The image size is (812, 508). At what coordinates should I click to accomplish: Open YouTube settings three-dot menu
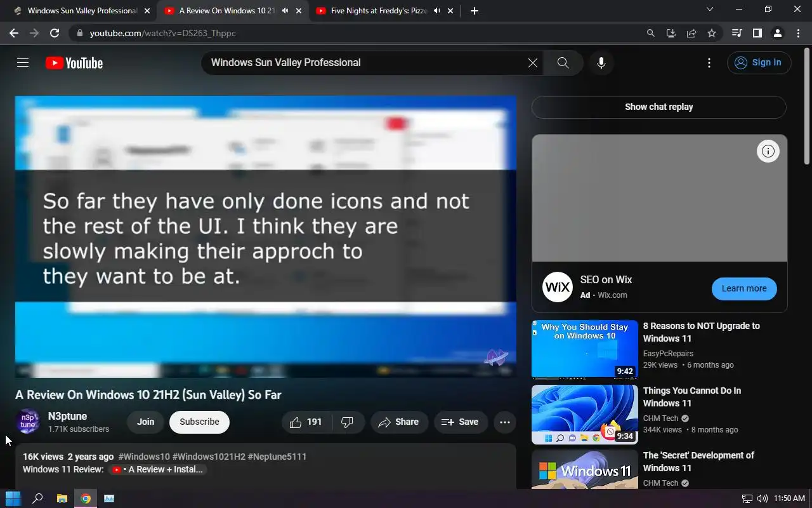(x=709, y=63)
